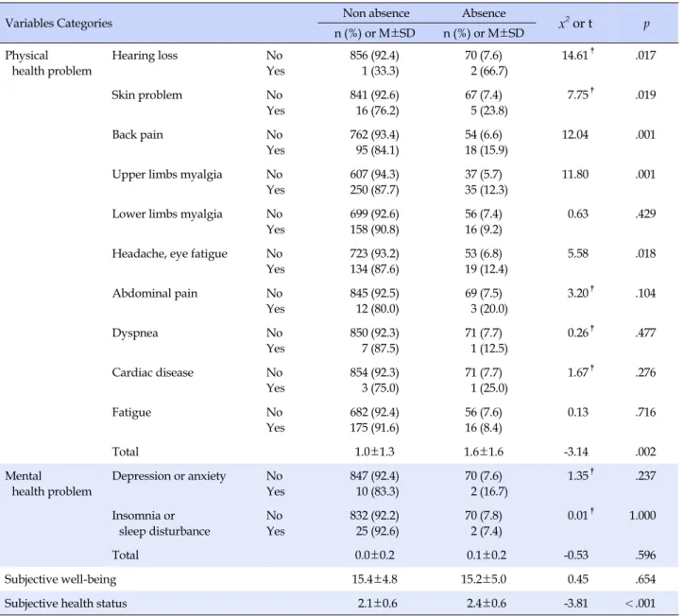This screenshot has height=616, width=683.
Task: Click the mean '2.4±0.6'
Action: click(487, 604)
